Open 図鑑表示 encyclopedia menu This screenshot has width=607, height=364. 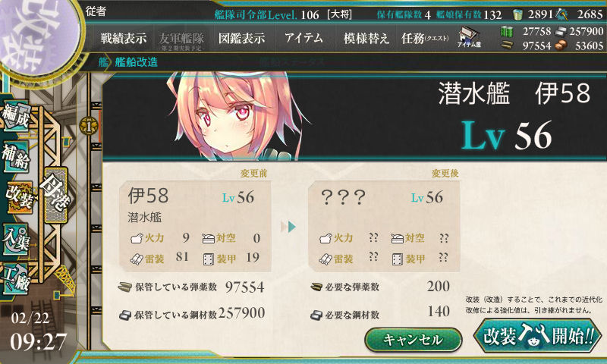click(x=241, y=38)
